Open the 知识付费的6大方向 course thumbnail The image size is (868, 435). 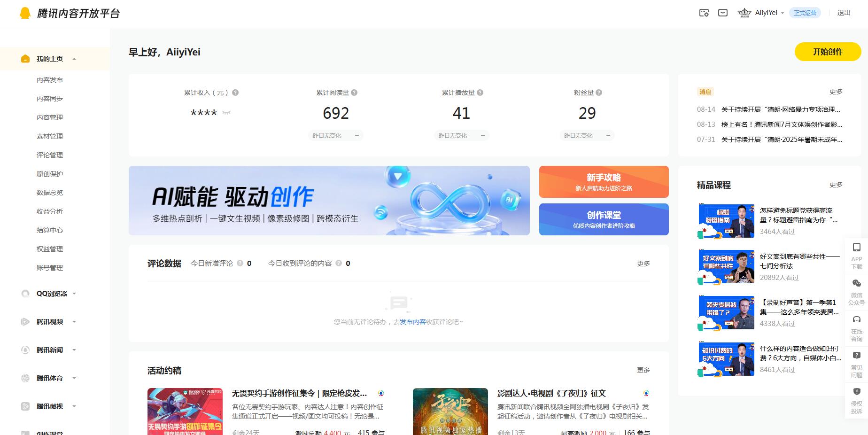click(x=725, y=359)
